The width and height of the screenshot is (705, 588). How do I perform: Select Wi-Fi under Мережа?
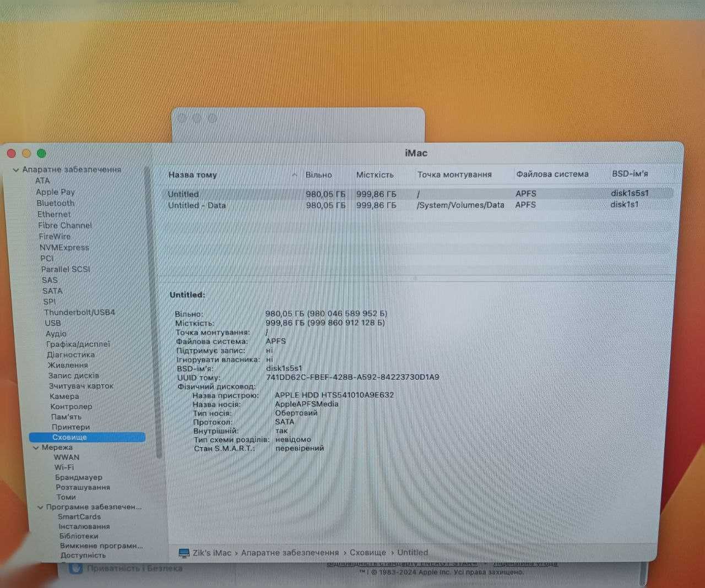[64, 467]
